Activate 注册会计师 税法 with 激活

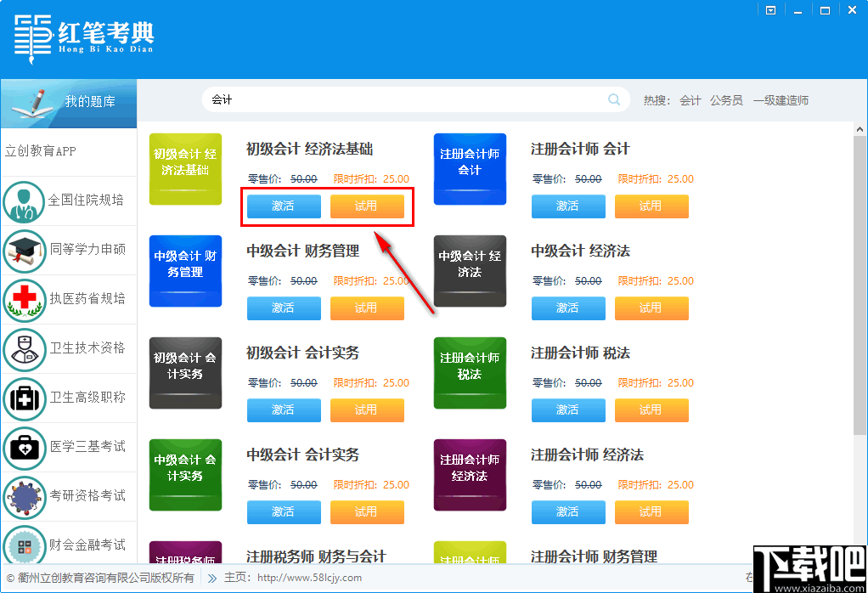tap(568, 409)
